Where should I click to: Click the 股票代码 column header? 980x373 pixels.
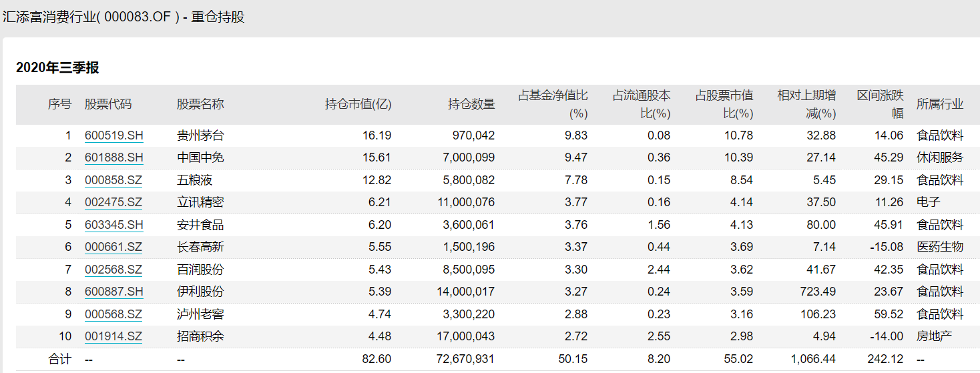pyautogui.click(x=108, y=104)
